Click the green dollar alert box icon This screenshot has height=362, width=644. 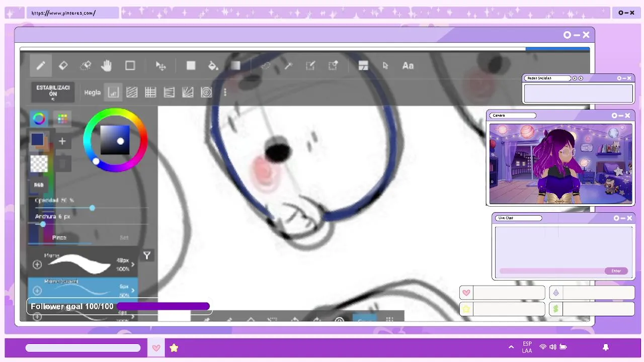point(556,309)
